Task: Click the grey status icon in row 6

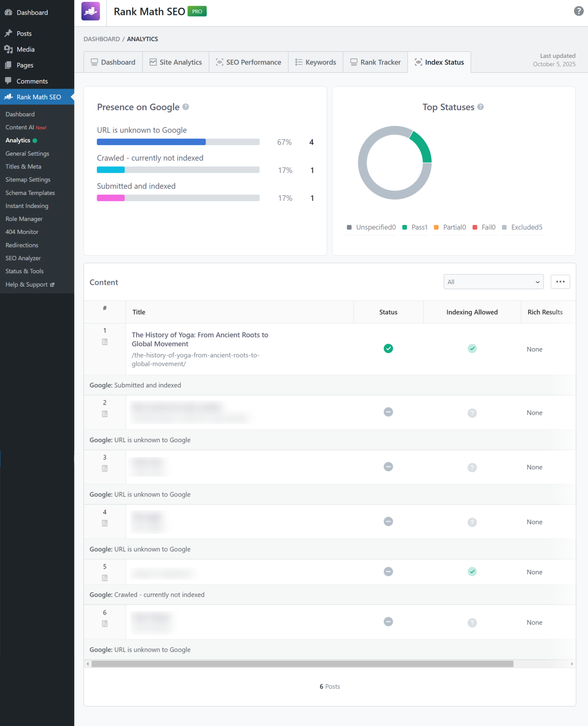Action: (x=388, y=621)
